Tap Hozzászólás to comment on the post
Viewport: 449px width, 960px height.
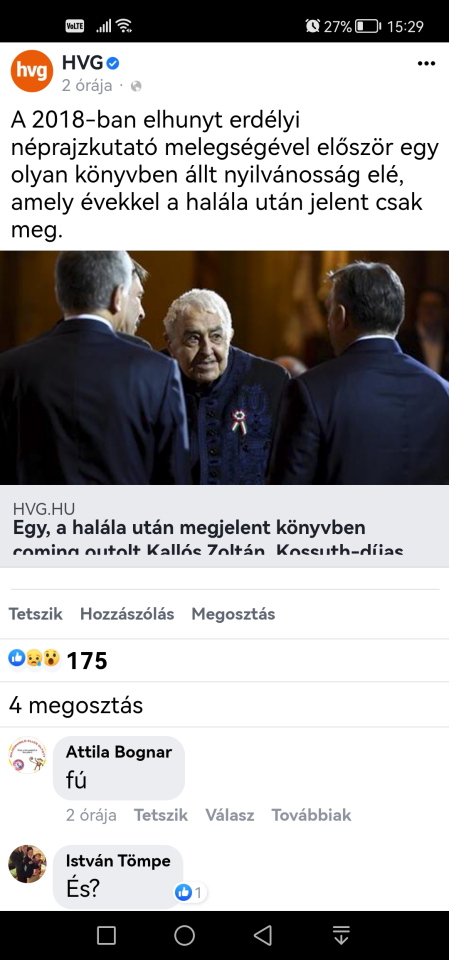tap(127, 614)
